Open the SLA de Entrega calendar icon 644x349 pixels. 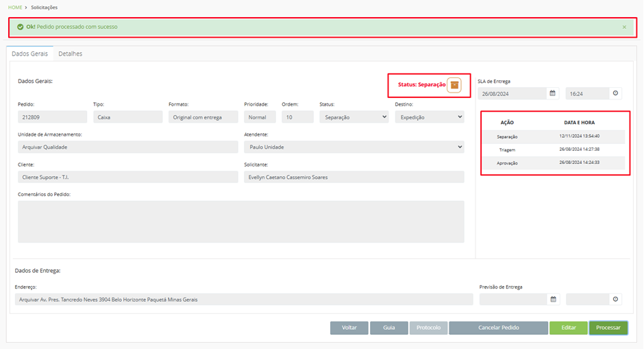(552, 93)
